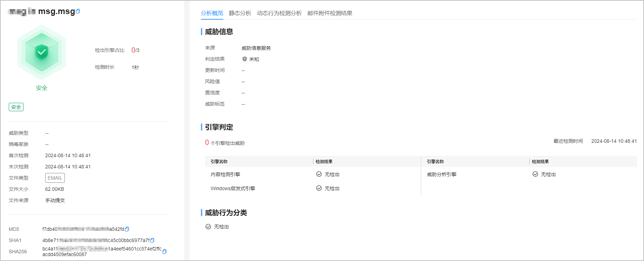Click the 最近检测时间 timestamp value
This screenshot has width=644, height=261.
(614, 141)
